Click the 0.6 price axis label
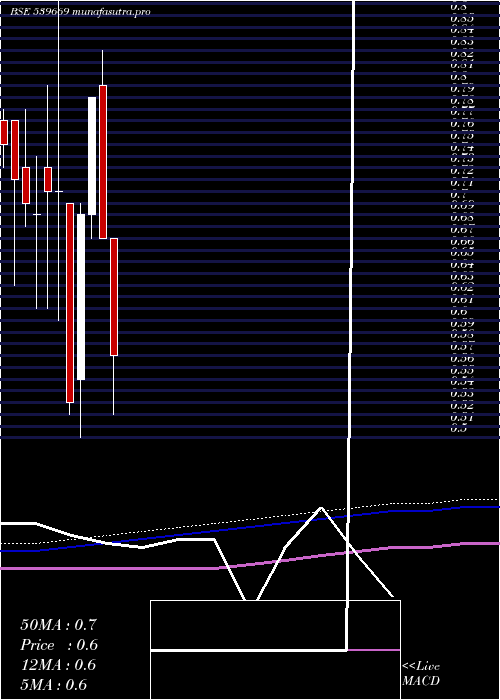The height and width of the screenshot is (700, 500). point(458,312)
